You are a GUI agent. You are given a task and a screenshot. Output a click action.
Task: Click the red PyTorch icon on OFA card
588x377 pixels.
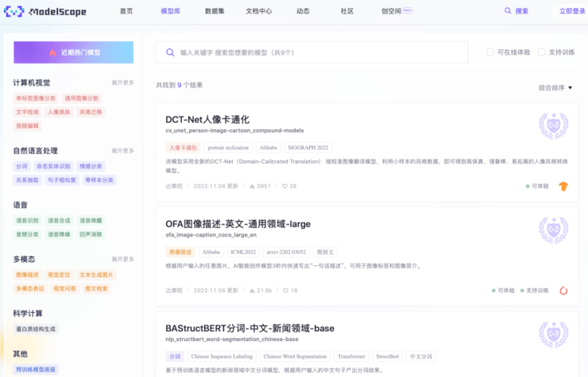pos(563,290)
